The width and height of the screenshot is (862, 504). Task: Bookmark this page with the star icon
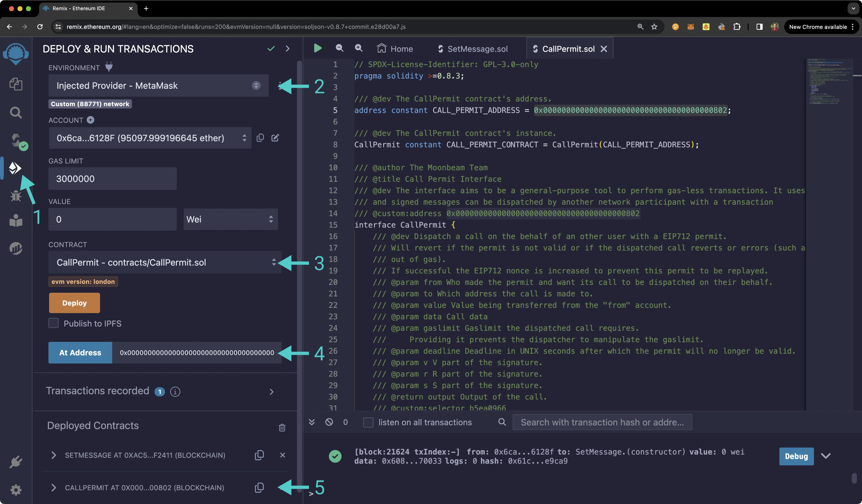point(654,27)
